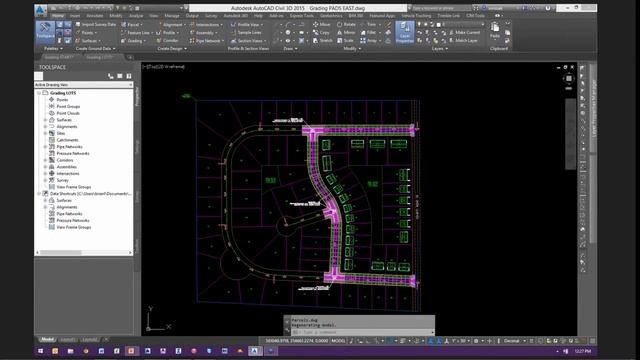Screen dimensions: 640x360
Task: Toggle MODEL space button in status bar
Action: [x=338, y=341]
